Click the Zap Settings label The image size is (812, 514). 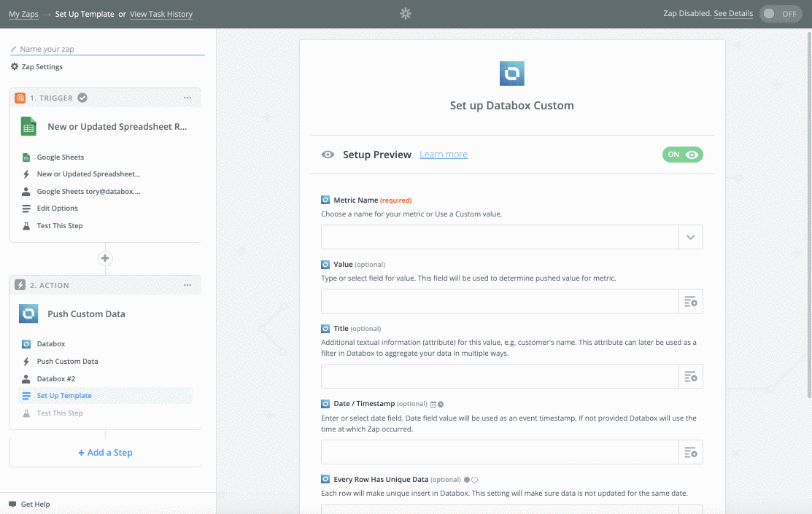point(42,67)
